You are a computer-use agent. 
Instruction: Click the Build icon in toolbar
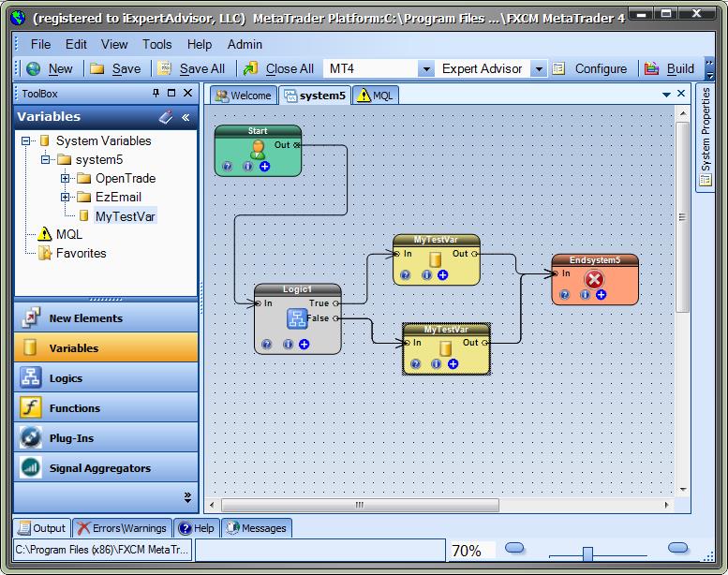651,68
